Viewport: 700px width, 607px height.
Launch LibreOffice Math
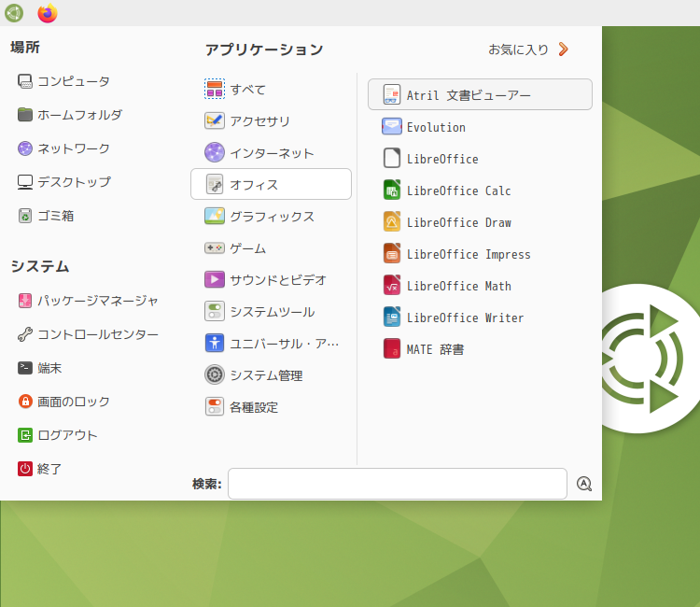480,286
